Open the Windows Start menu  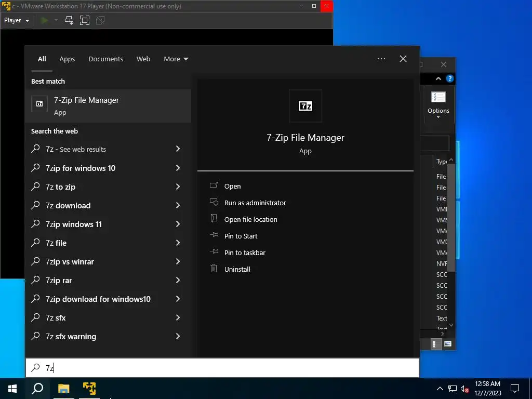[x=12, y=389]
